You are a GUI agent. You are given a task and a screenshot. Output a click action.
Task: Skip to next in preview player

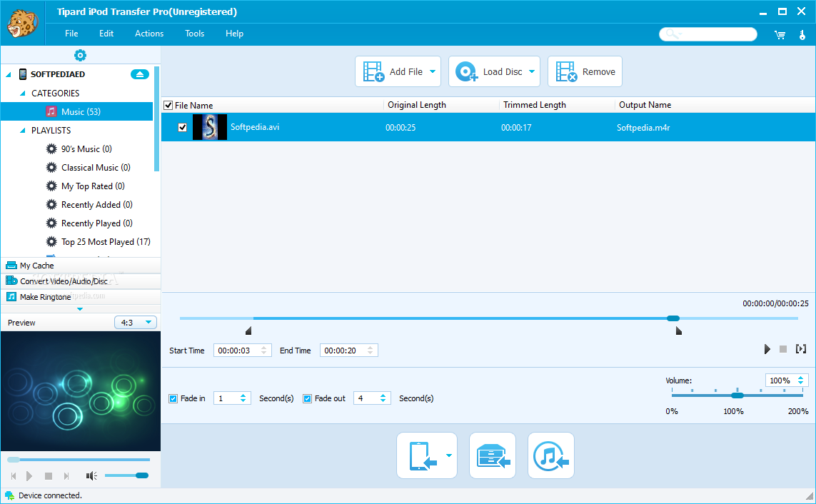(x=66, y=476)
